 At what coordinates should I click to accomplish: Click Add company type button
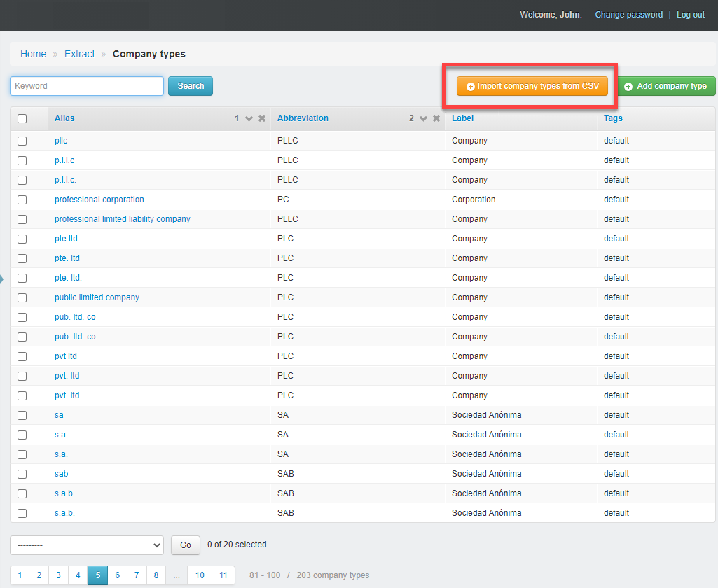[x=667, y=86]
